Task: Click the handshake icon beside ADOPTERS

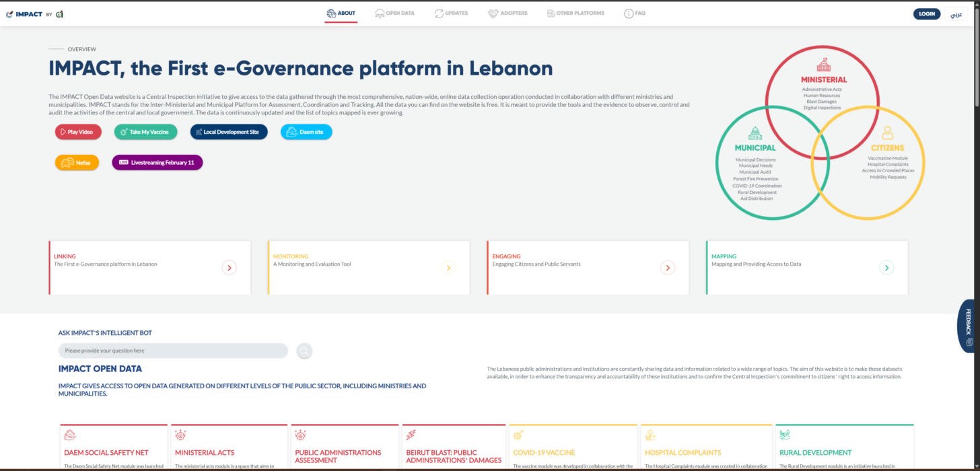Action: (x=493, y=13)
